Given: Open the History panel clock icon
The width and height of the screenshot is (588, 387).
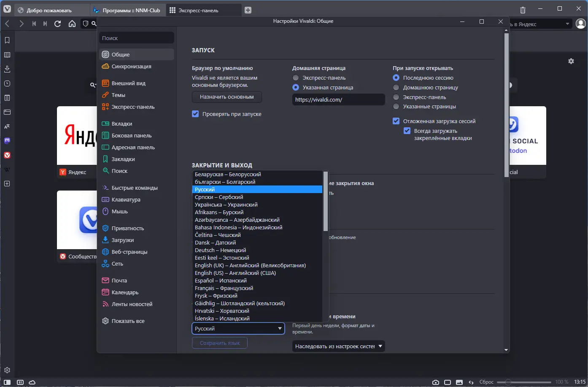Looking at the screenshot, I should point(7,83).
